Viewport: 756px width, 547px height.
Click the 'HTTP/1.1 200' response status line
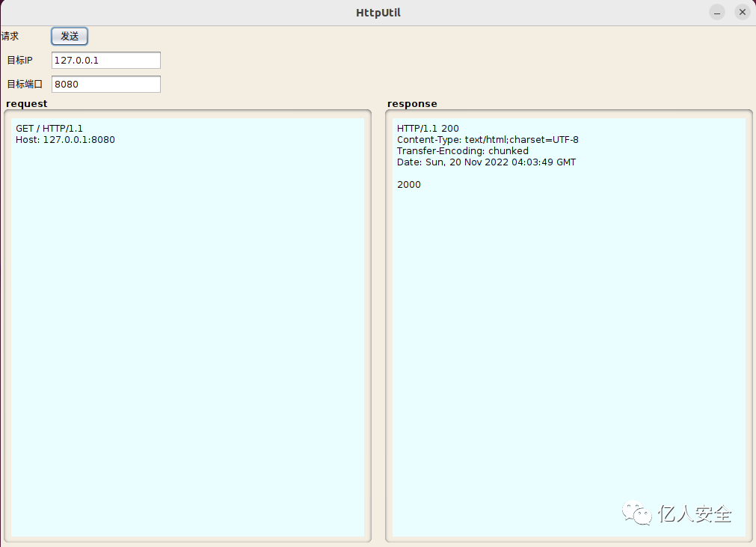click(x=428, y=128)
